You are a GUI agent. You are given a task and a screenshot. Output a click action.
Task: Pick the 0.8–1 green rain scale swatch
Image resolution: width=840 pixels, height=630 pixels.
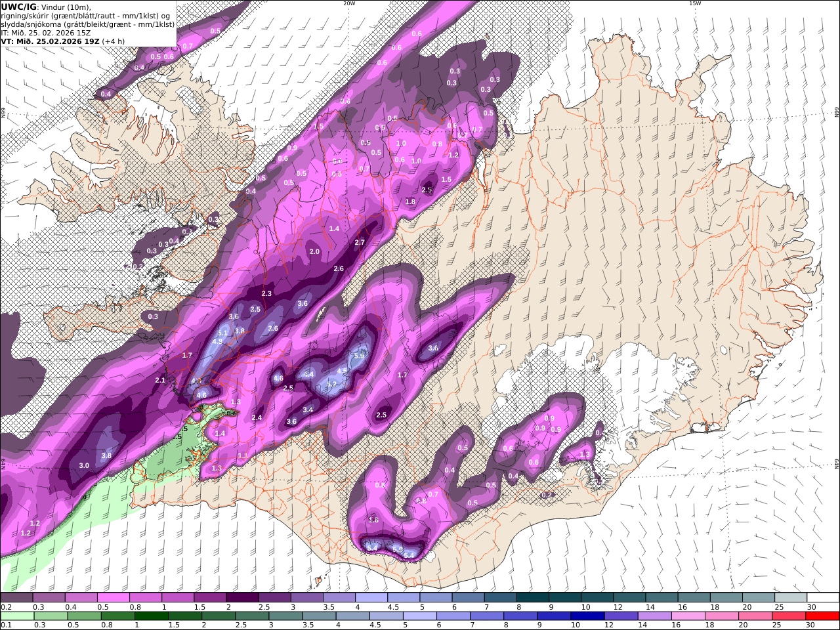(x=119, y=616)
